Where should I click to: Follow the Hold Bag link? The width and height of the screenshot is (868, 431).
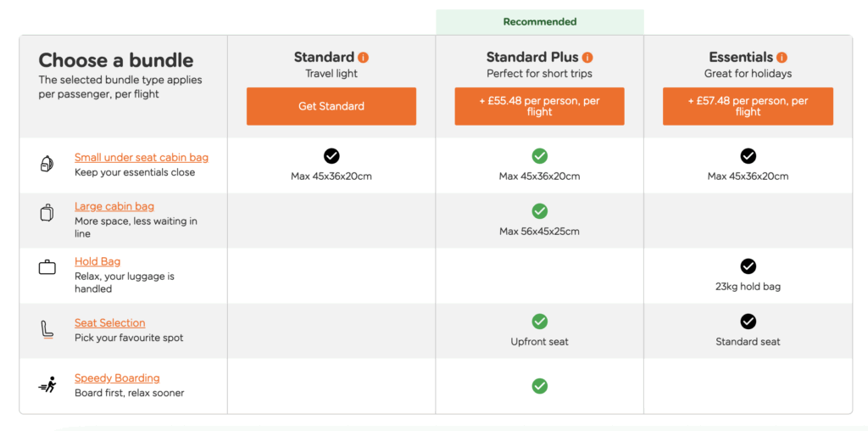[x=97, y=261]
